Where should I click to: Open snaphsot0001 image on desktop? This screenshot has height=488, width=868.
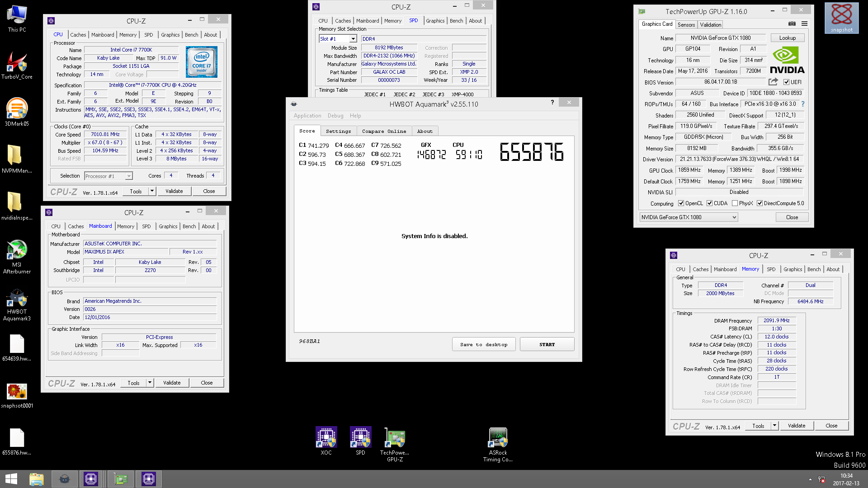(x=17, y=395)
